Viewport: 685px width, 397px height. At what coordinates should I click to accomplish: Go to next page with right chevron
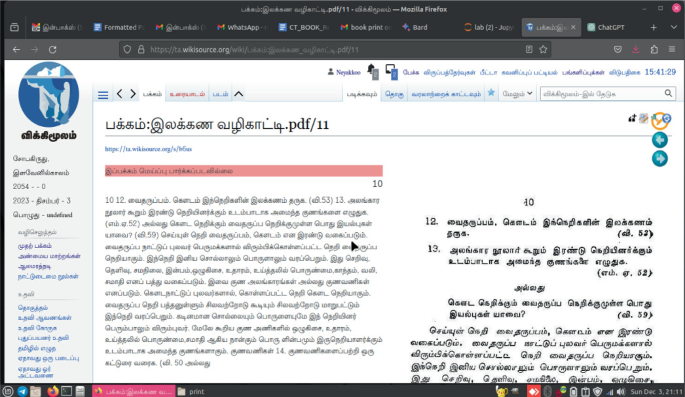point(133,93)
